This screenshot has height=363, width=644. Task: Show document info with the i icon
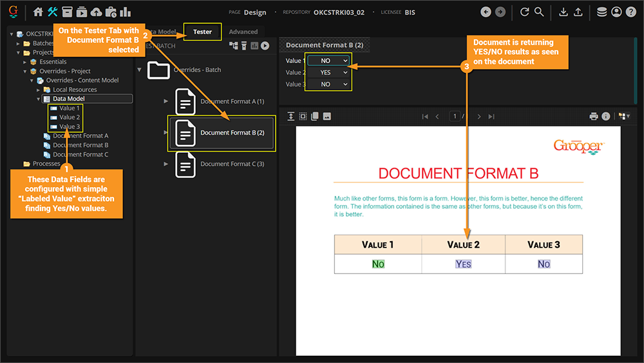point(606,116)
